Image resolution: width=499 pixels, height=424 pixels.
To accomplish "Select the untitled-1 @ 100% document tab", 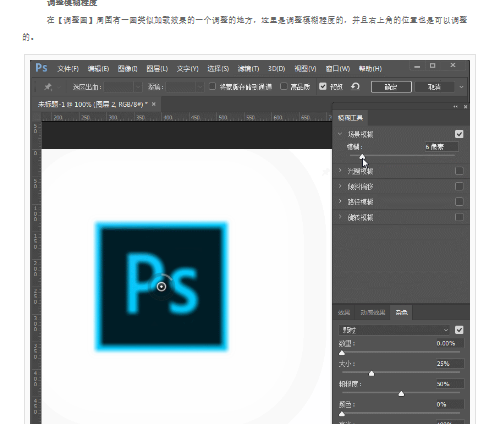I will click(x=93, y=104).
